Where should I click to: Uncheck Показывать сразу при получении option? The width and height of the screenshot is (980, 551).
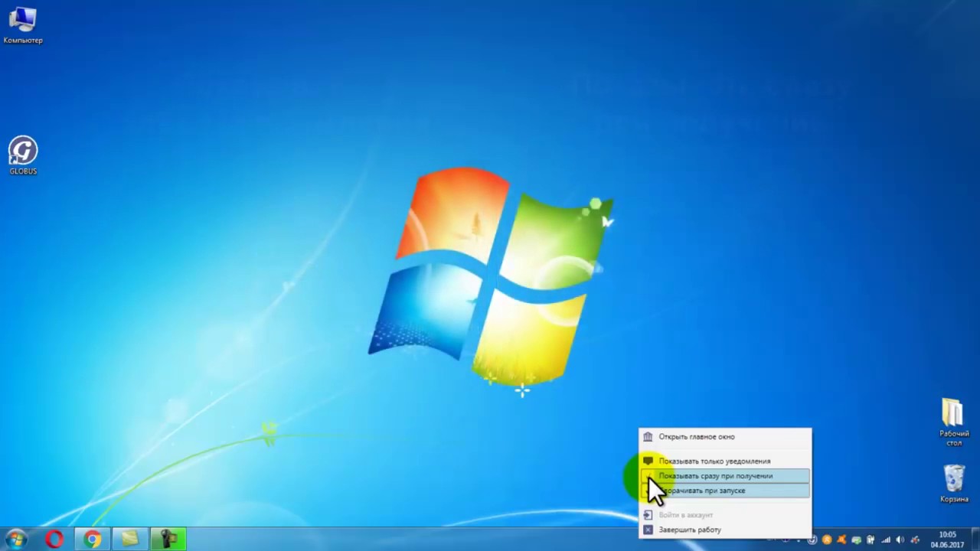coord(725,476)
